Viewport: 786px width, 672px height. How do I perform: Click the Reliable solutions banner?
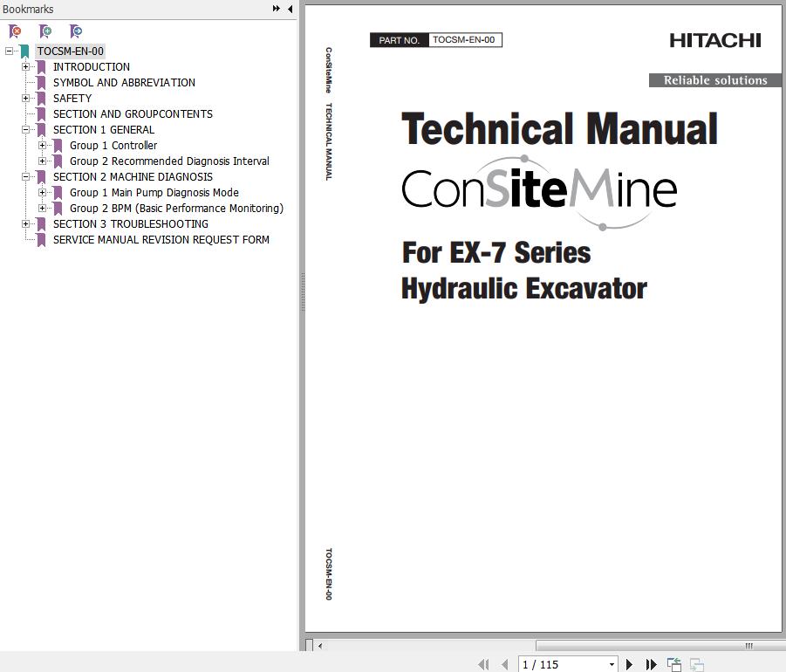(715, 80)
